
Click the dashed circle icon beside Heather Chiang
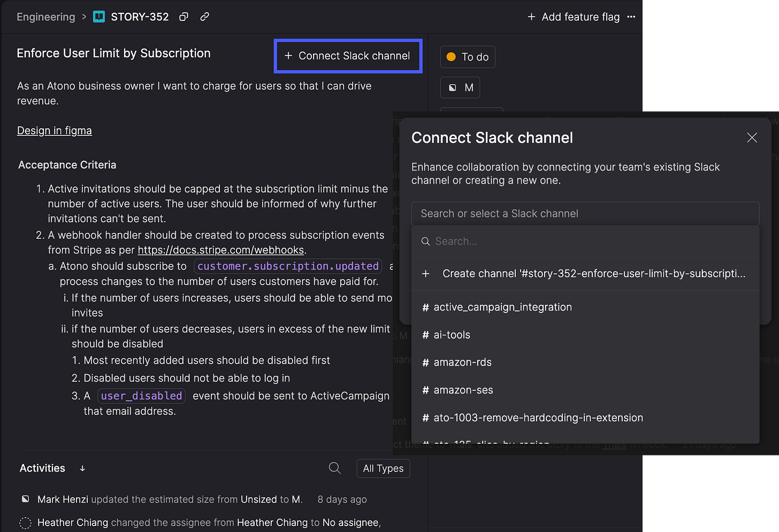point(25,522)
